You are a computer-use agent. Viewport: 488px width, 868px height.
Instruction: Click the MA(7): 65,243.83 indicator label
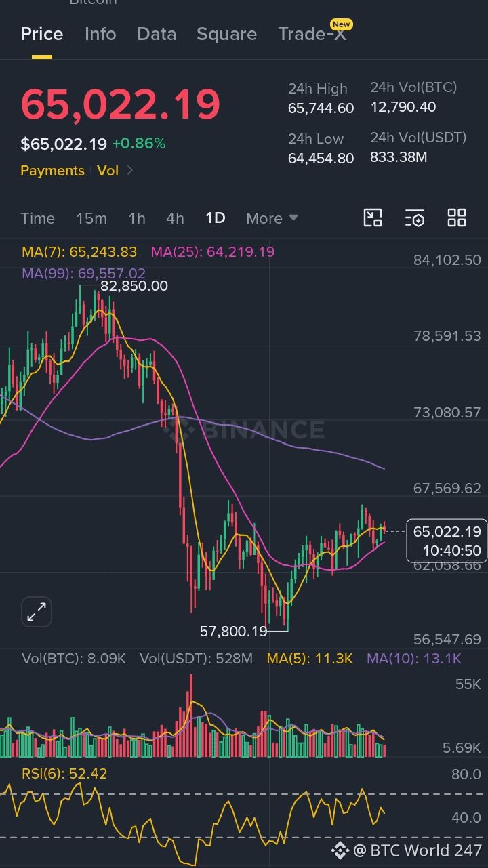[79, 252]
